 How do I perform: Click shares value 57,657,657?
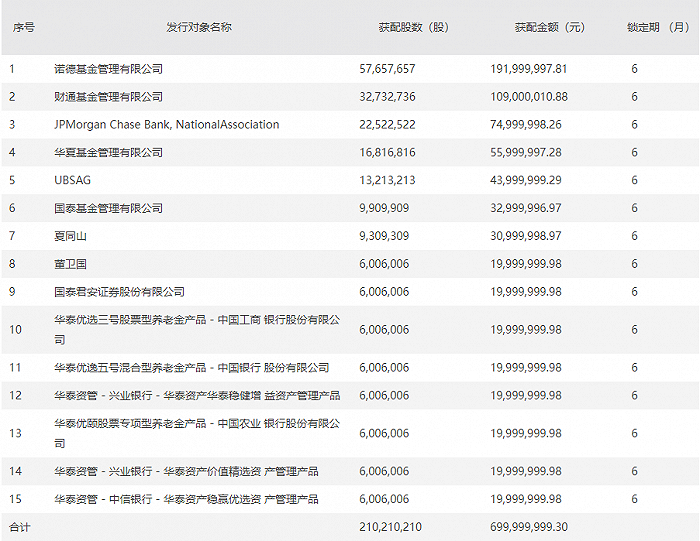388,69
